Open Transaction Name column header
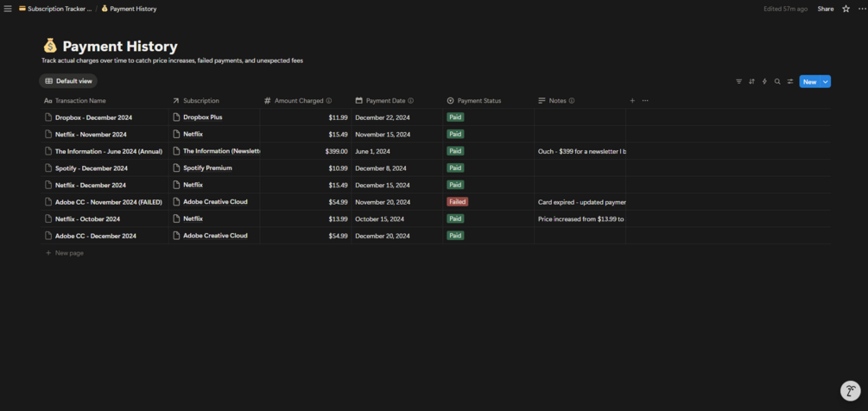868x411 pixels. point(104,101)
